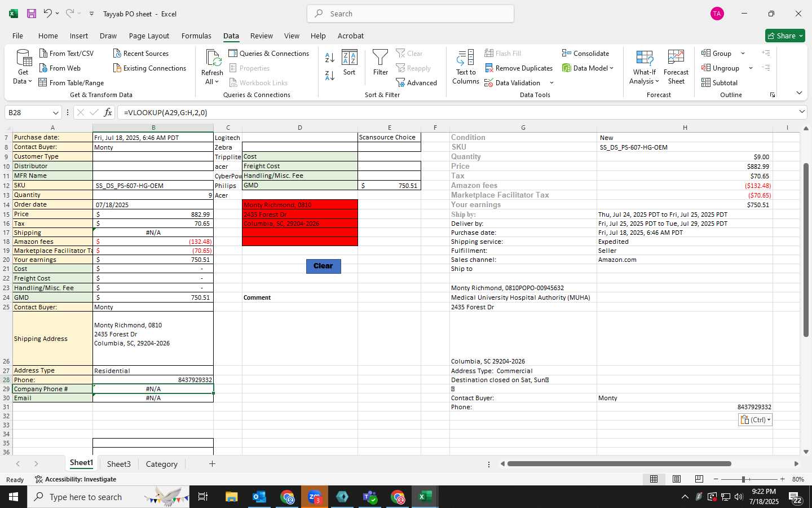
Task: Click the Undo arrow icon
Action: (48, 14)
